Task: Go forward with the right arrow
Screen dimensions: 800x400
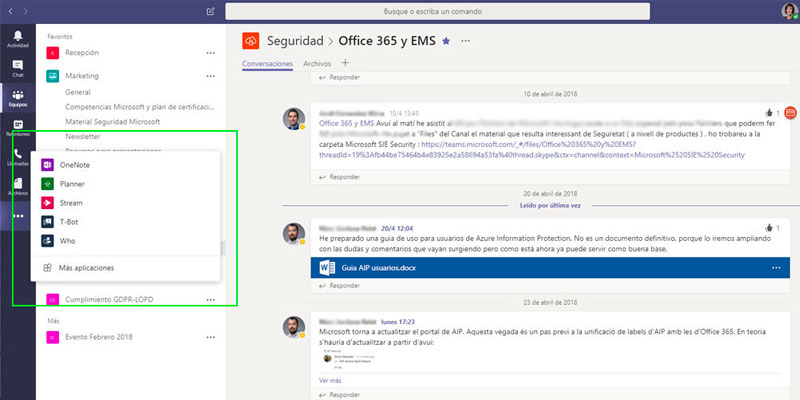Action: [26, 11]
